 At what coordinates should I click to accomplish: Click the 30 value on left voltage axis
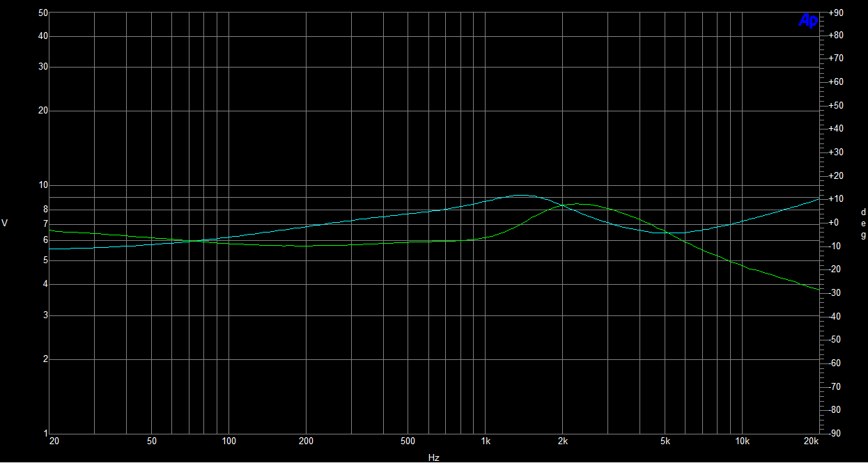pos(43,67)
